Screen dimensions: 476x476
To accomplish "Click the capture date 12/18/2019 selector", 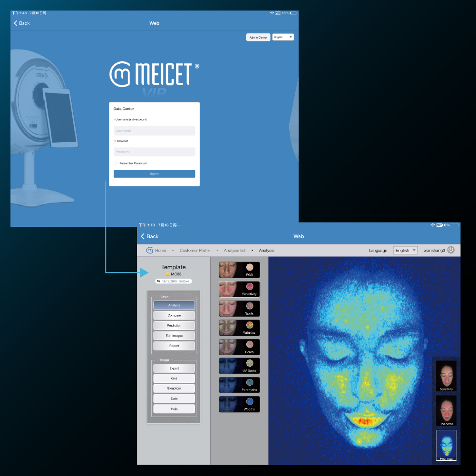I will (174, 282).
